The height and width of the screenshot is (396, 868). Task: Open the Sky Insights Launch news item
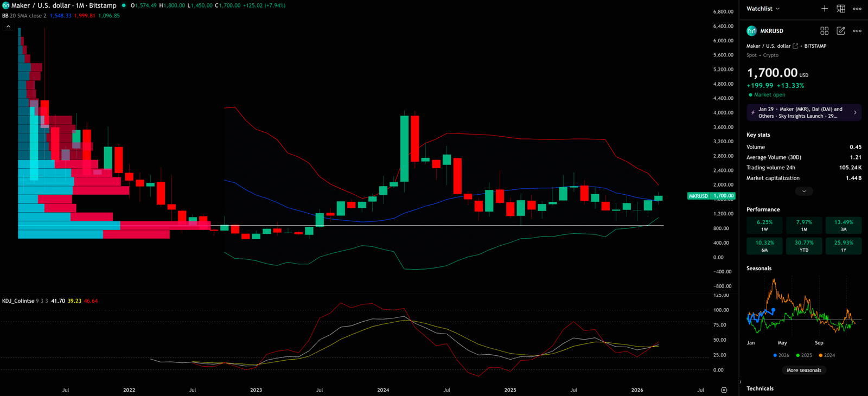tap(804, 113)
